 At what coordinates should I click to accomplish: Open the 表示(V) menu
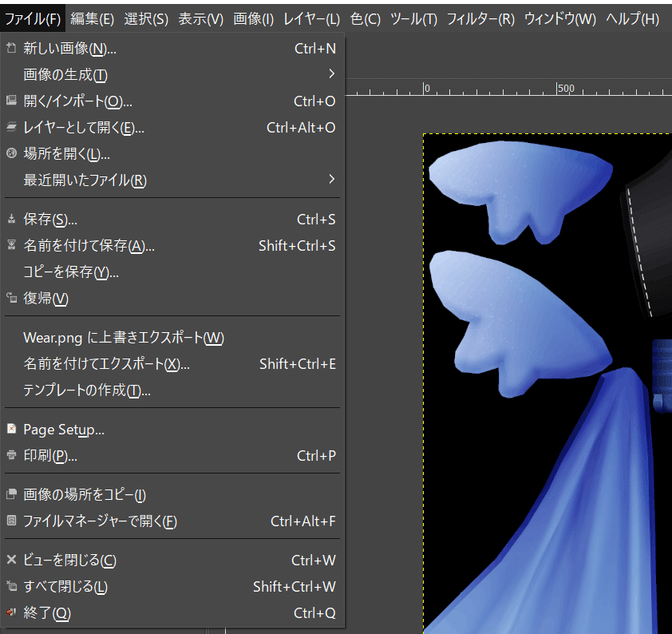pos(200,19)
